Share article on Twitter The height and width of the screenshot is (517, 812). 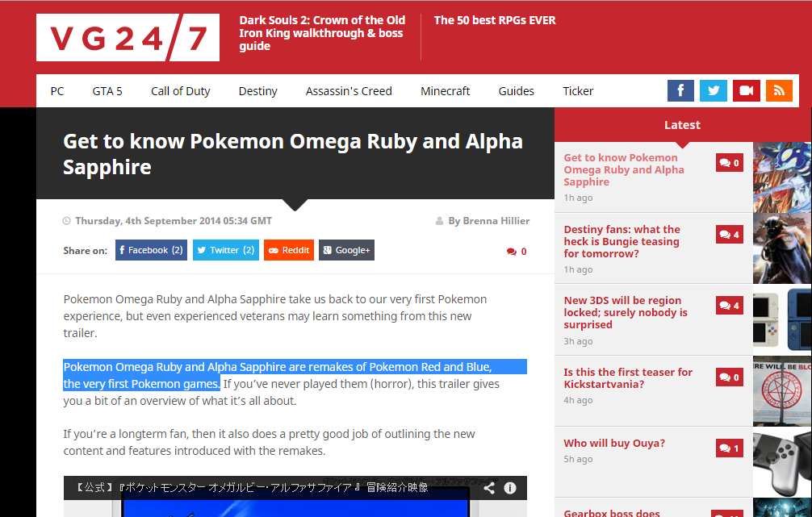pyautogui.click(x=226, y=250)
